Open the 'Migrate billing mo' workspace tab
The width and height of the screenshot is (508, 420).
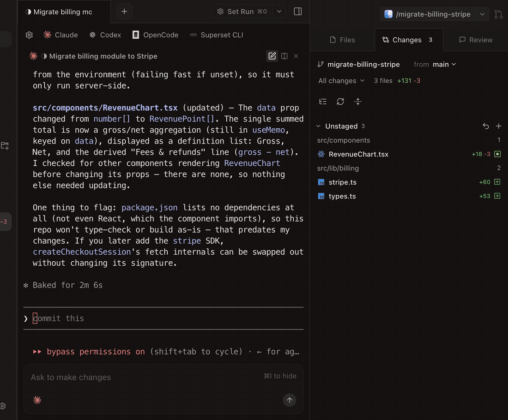(64, 12)
